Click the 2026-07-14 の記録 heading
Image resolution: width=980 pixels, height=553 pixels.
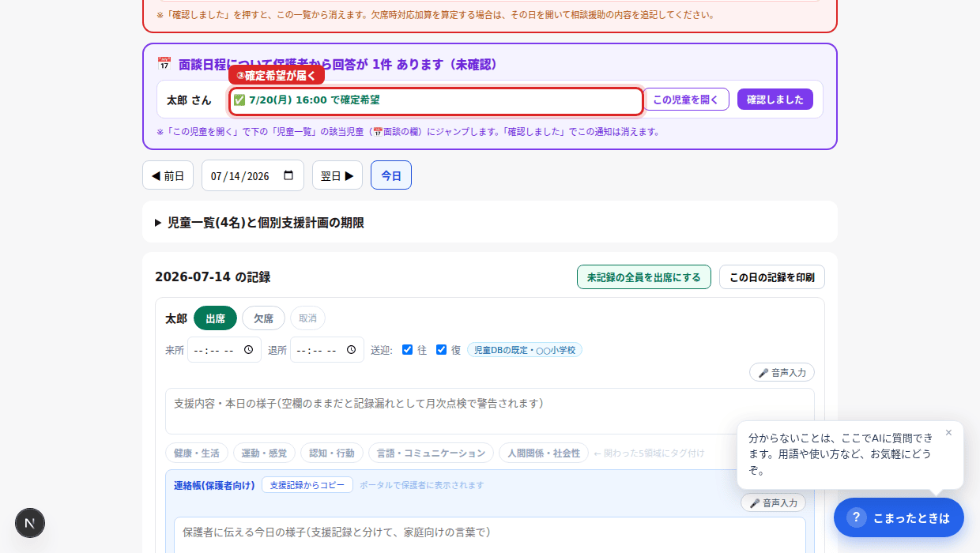213,277
